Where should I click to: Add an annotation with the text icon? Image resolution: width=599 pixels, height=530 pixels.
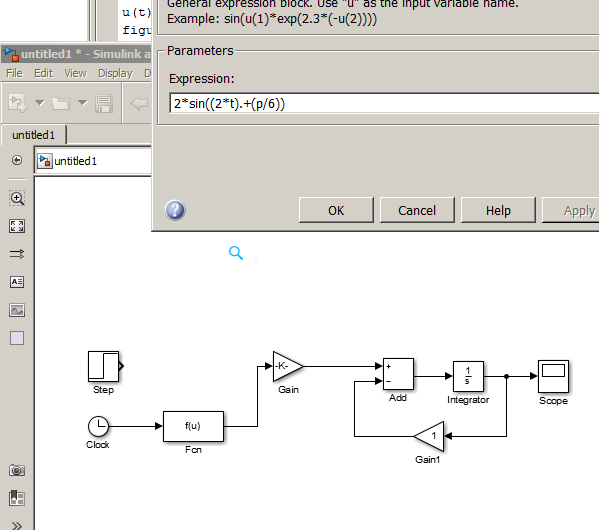pos(17,282)
